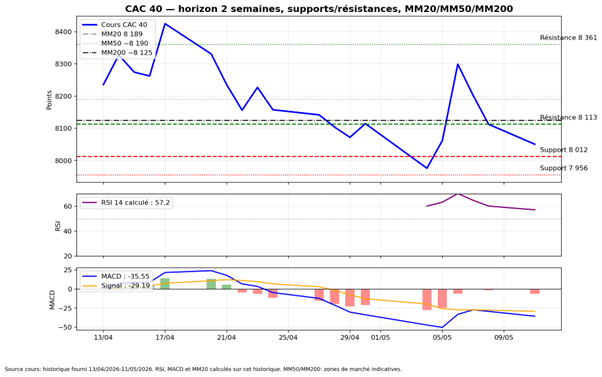
Task: Click the 8300 price axis tick label
Action: click(63, 64)
